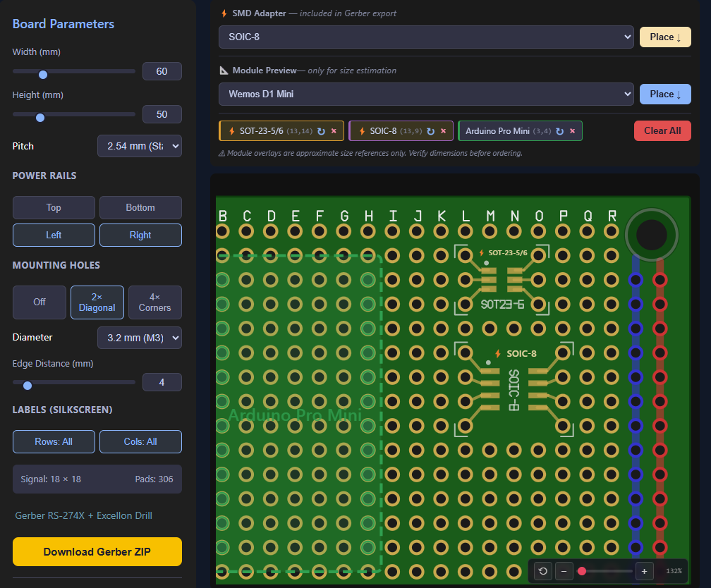Toggle the Top power rail
The image size is (711, 588).
(x=54, y=208)
